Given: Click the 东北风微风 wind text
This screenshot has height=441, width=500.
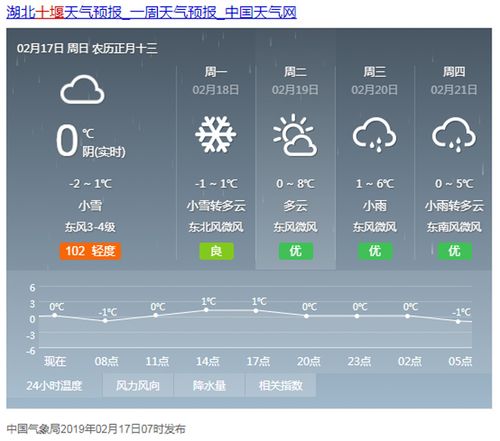Looking at the screenshot, I should [216, 227].
